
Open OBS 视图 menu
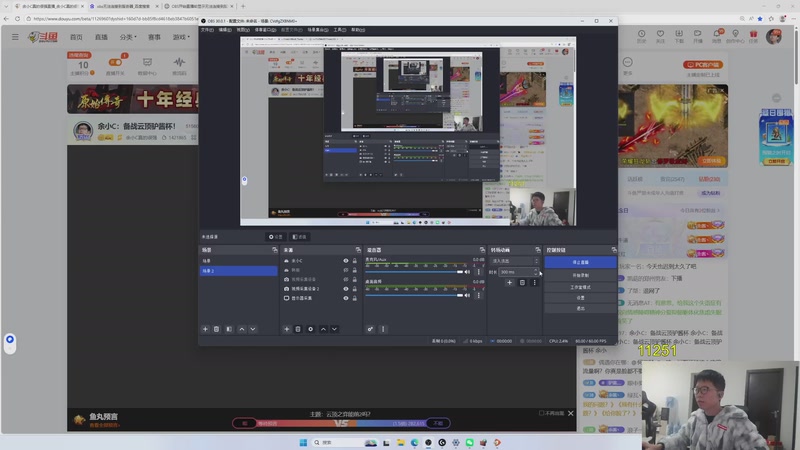point(242,30)
